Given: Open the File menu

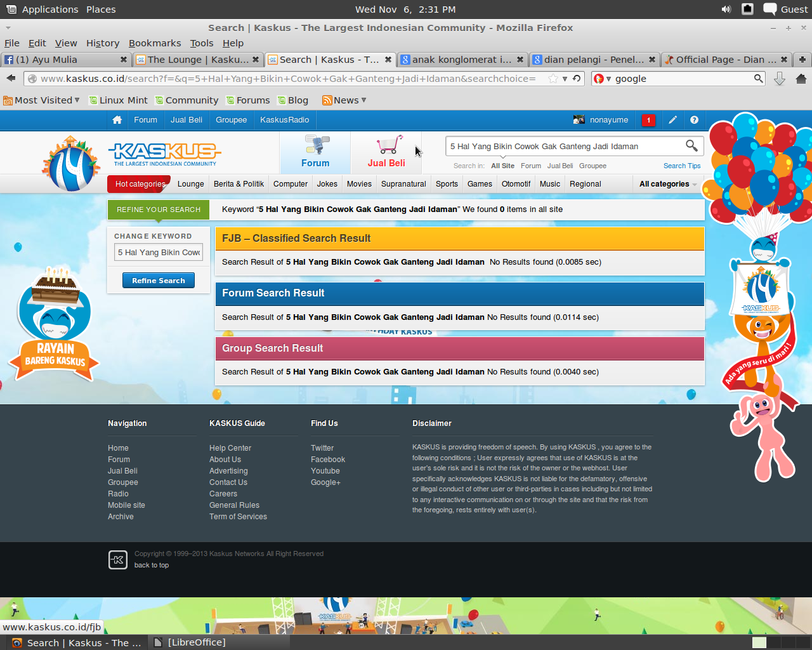Looking at the screenshot, I should tap(12, 43).
